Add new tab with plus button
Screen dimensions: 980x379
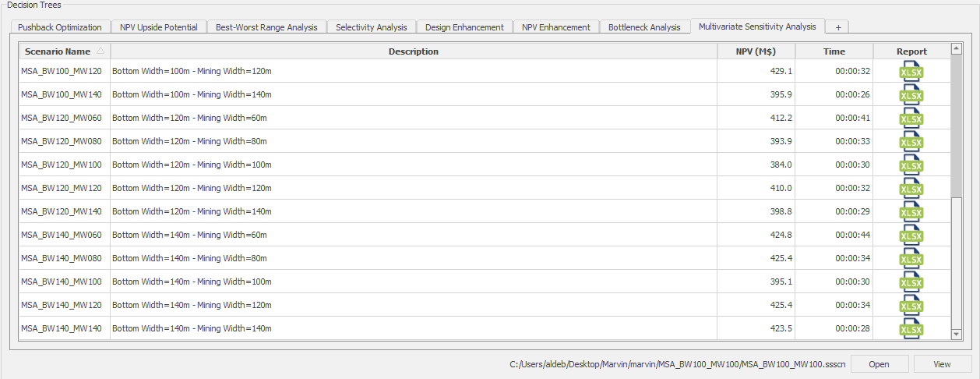(x=837, y=27)
